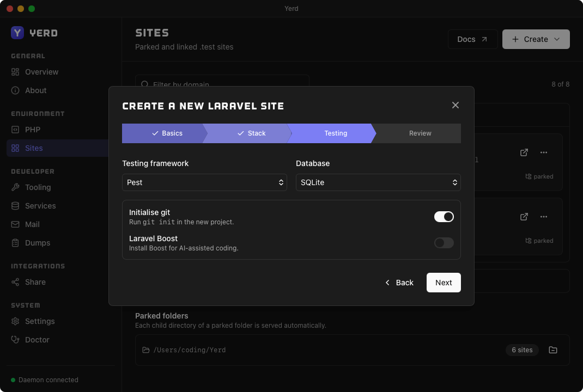Click the 6 sites badge
583x392 pixels.
coord(522,350)
